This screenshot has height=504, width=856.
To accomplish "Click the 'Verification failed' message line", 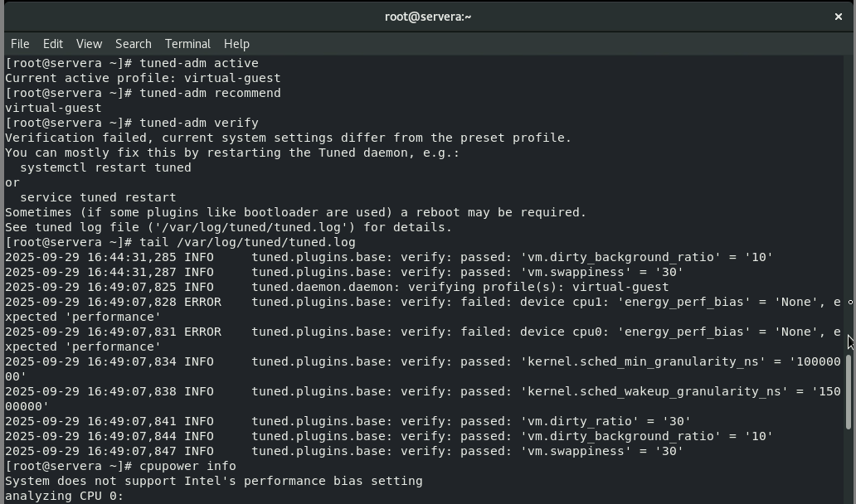I will click(288, 138).
